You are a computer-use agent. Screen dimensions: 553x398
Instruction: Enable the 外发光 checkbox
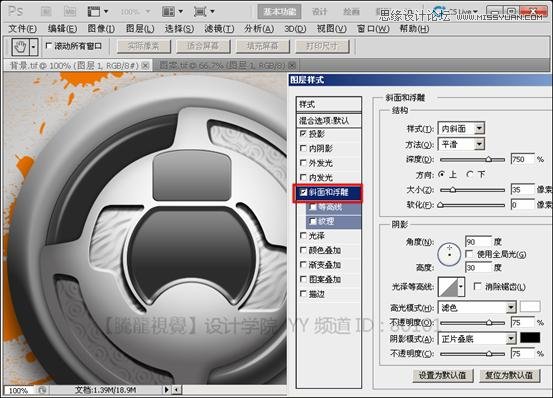click(x=303, y=163)
